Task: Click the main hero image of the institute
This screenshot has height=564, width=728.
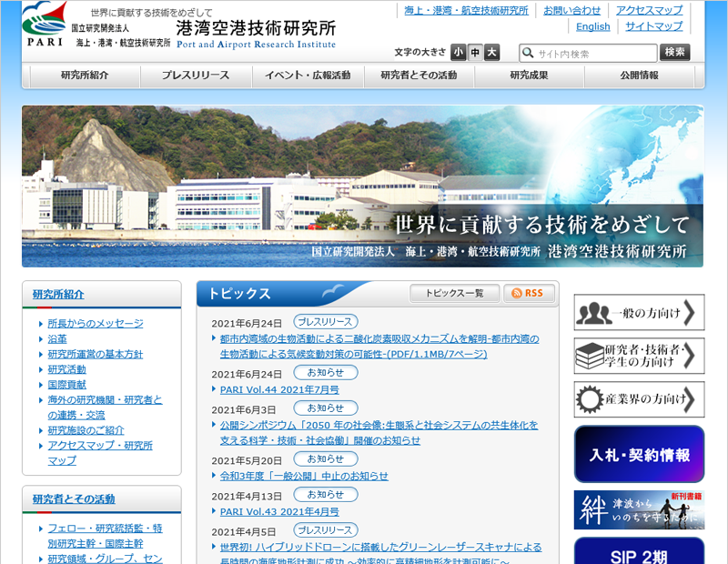Action: pyautogui.click(x=362, y=186)
